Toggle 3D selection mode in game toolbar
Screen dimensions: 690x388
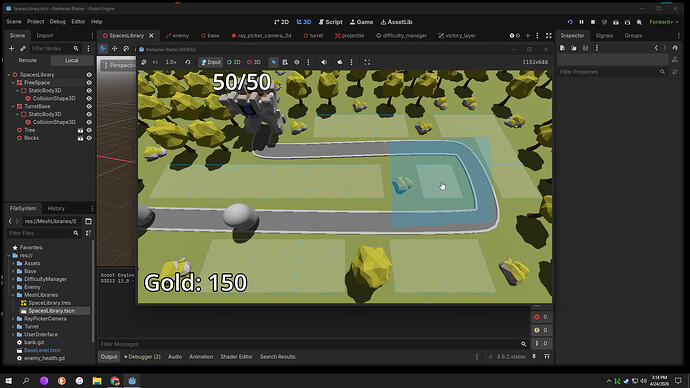(x=254, y=62)
